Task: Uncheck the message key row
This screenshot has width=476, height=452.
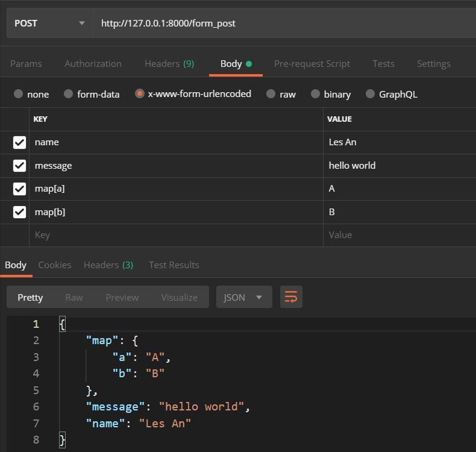Action: (x=19, y=166)
